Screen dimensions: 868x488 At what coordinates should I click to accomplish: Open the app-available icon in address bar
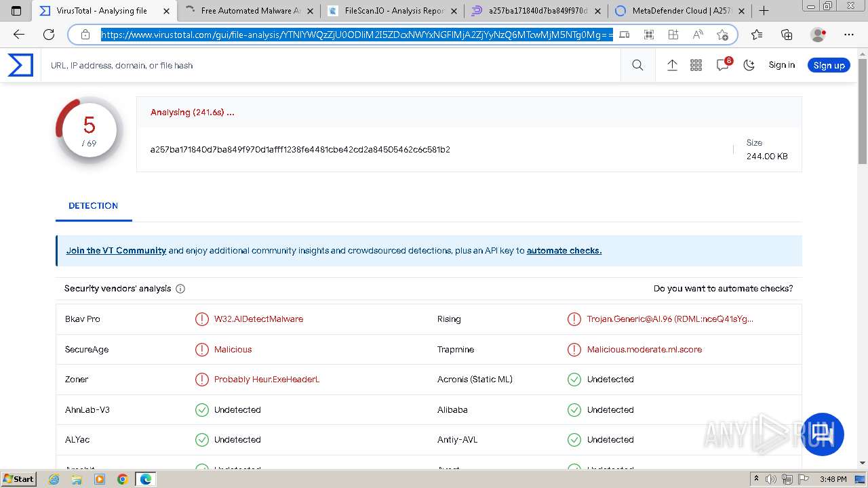[x=625, y=35]
